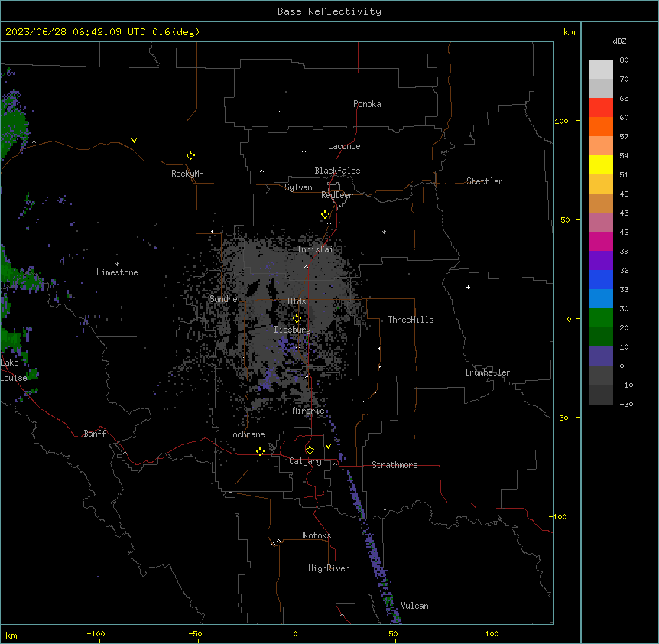The width and height of the screenshot is (659, 644).
Task: Click the Innisfail city label
Action: pyautogui.click(x=318, y=249)
